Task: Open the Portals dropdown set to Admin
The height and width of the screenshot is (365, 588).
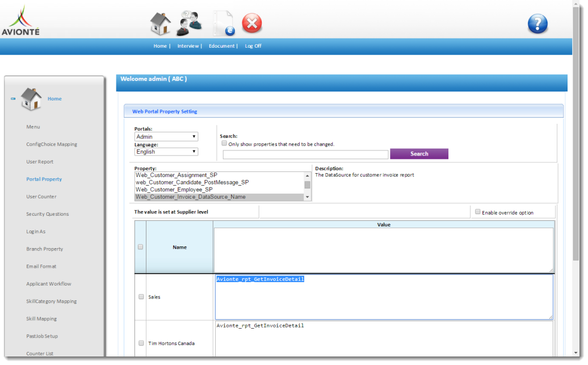Action: [x=166, y=137]
